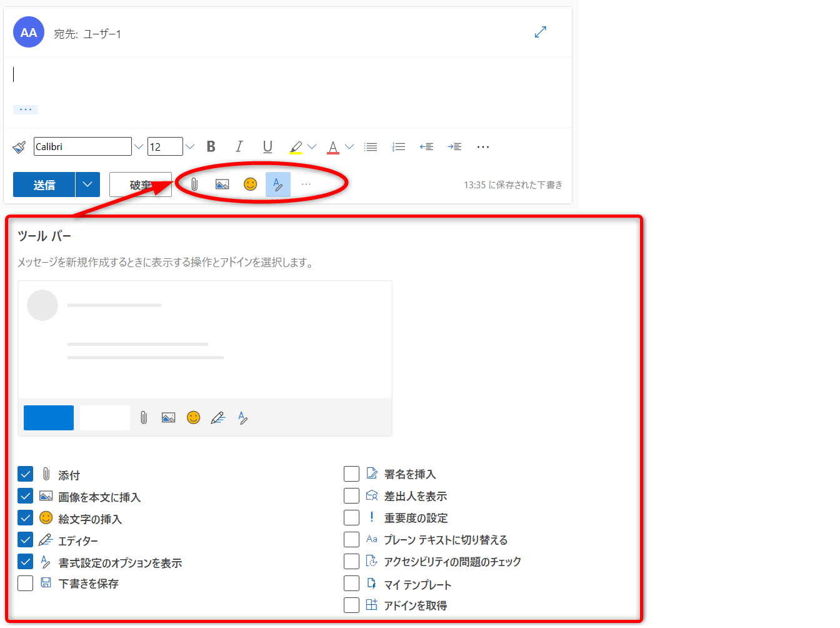Click the increase indent icon
This screenshot has width=840, height=628.
pos(454,147)
